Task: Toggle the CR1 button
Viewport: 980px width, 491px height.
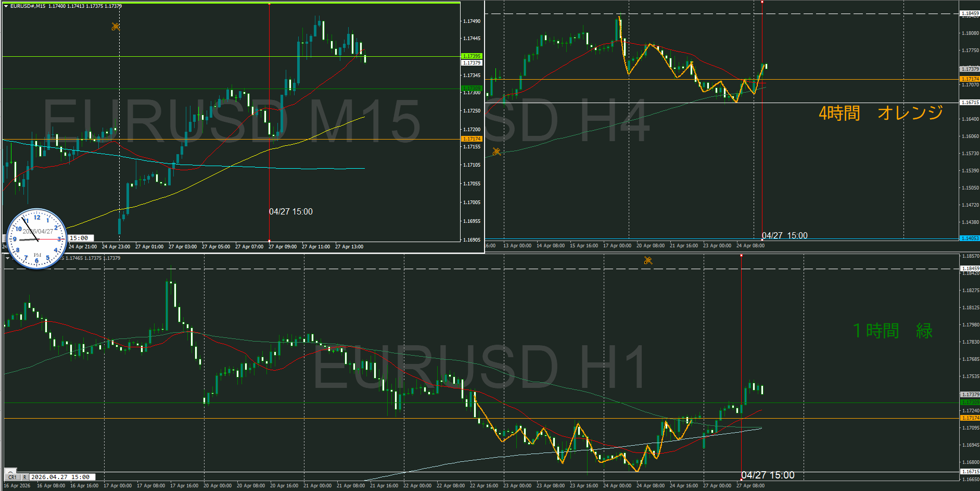Action: coord(12,477)
